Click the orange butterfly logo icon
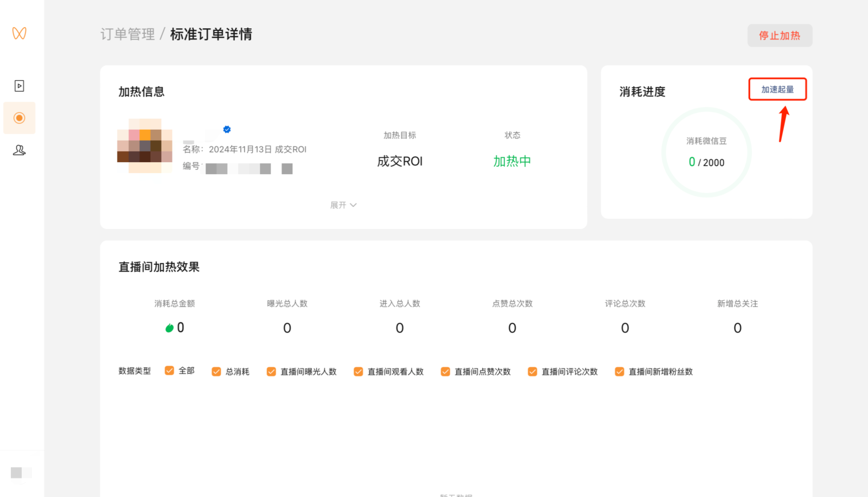 point(20,33)
